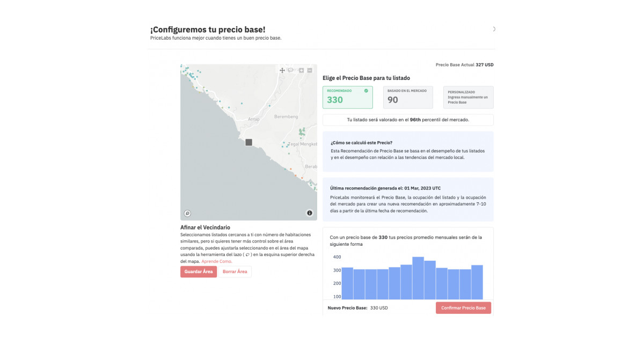Open the map attribution info icon

pyautogui.click(x=310, y=213)
